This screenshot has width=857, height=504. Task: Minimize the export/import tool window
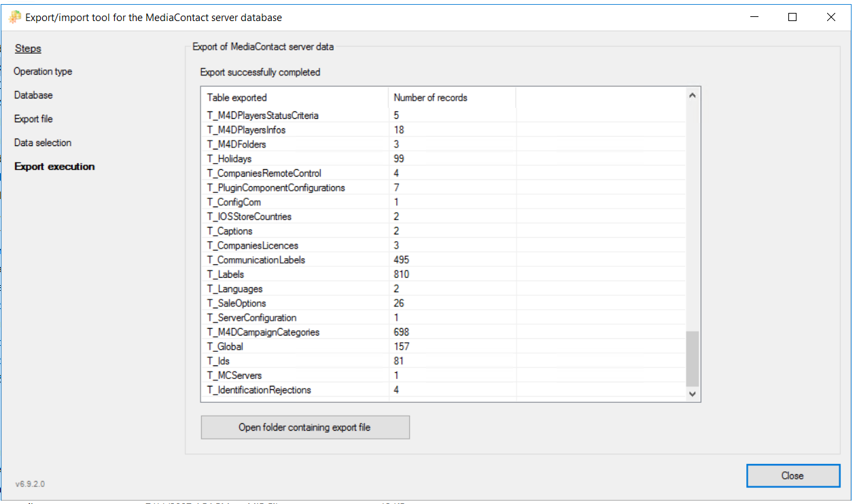click(753, 18)
